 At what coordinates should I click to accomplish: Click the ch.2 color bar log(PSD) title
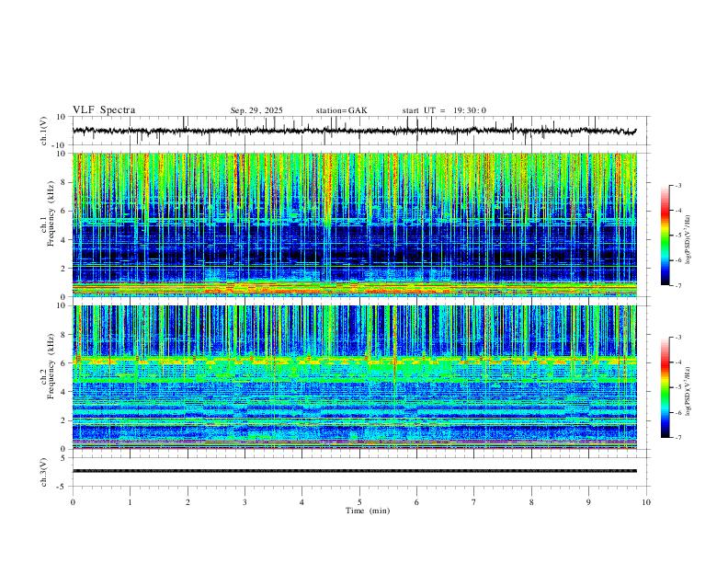tap(688, 391)
